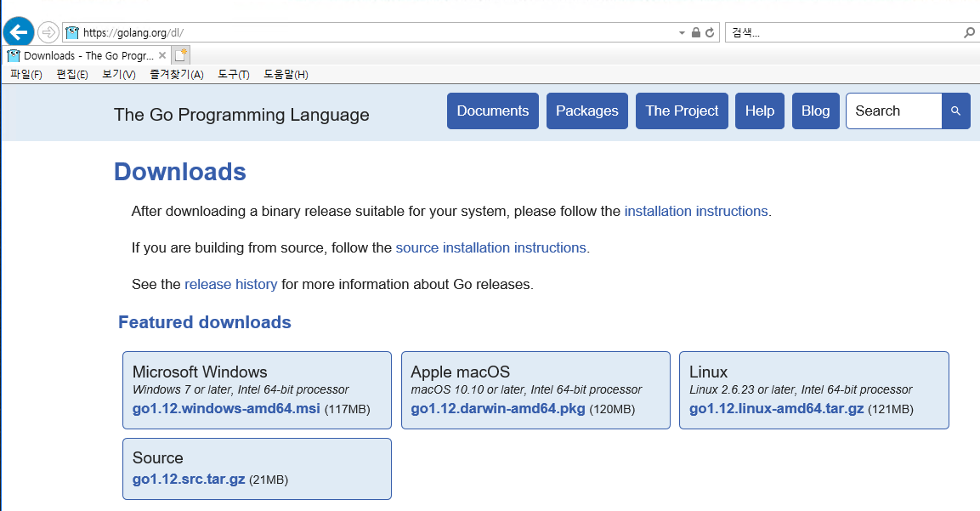Click the magnifier icon in browser search box
980x511 pixels.
pos(969,33)
